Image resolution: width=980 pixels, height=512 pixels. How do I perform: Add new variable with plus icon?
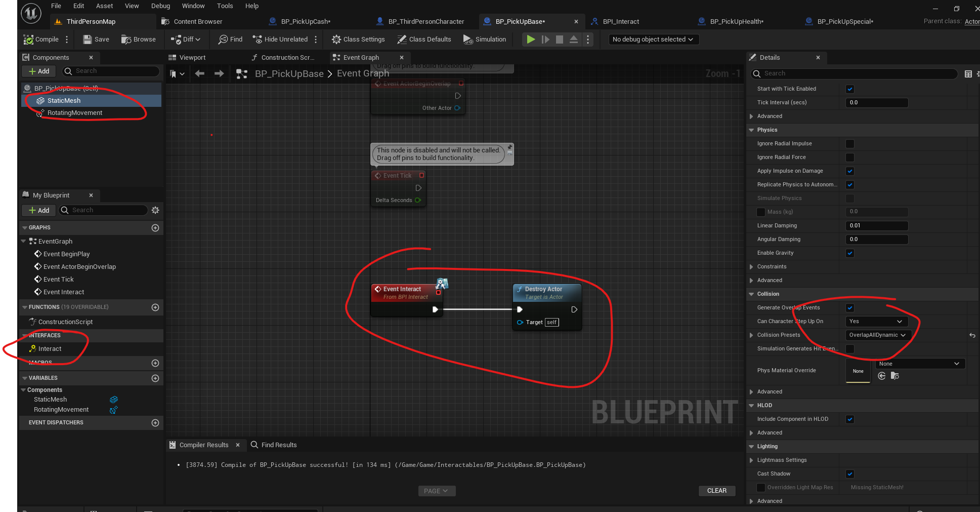(155, 378)
